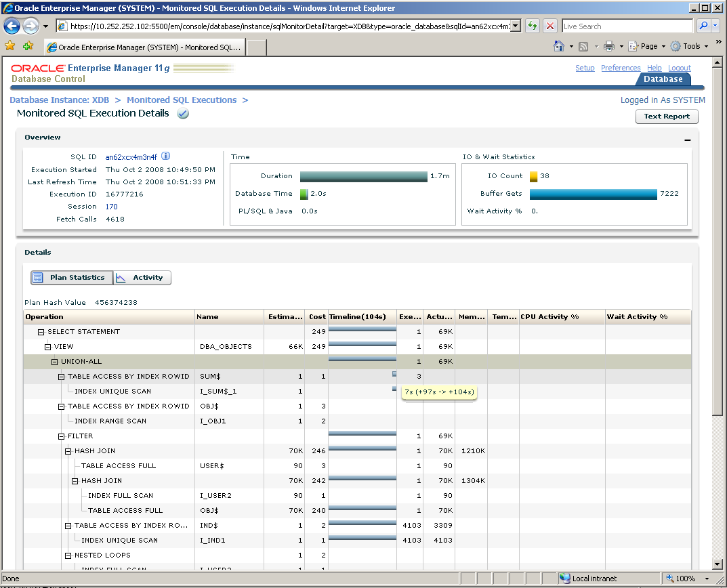727x588 pixels.
Task: Open the recent pages dropdown arrow
Action: [45, 26]
